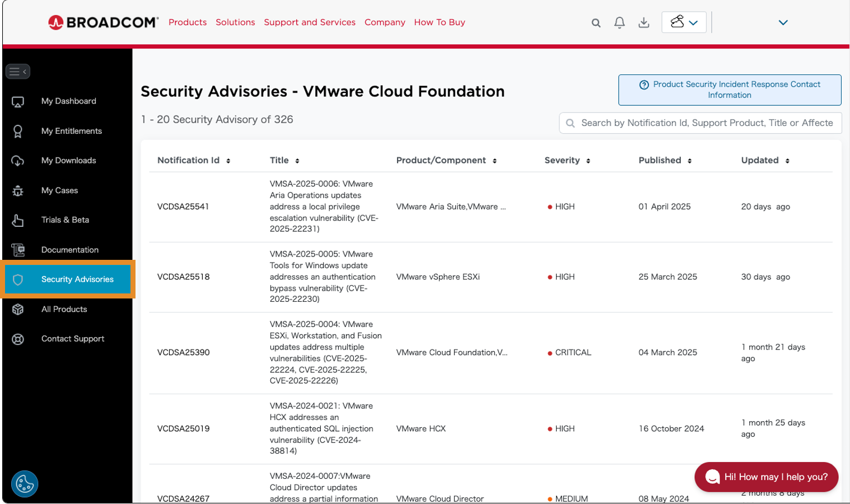
Task: Open Support and Services menu
Action: coord(310,22)
